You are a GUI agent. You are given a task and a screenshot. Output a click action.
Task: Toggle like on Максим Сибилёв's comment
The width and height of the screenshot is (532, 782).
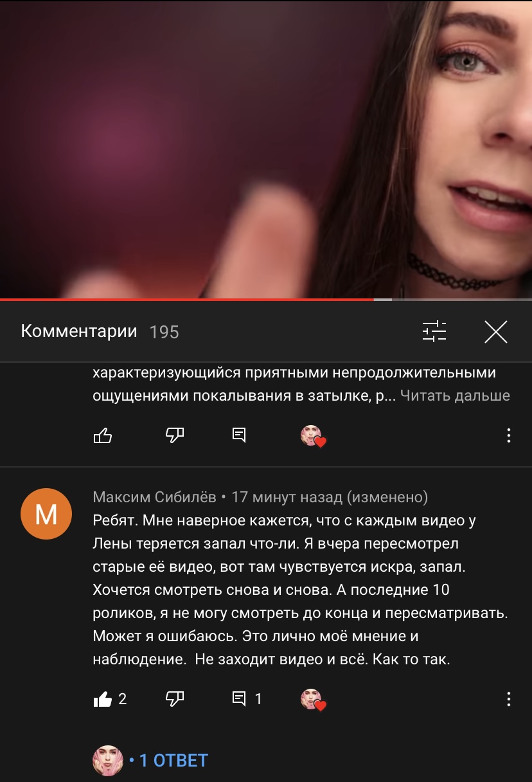[103, 698]
